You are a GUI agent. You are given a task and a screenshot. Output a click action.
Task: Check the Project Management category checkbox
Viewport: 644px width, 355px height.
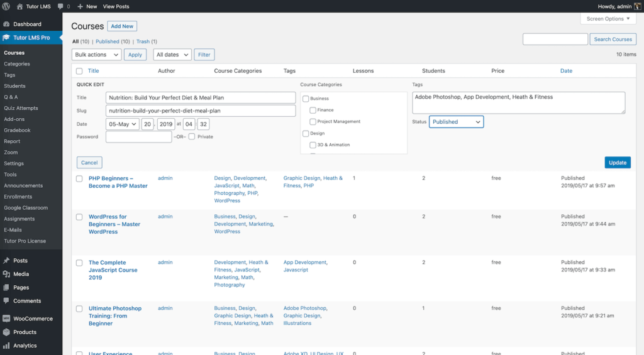(313, 121)
